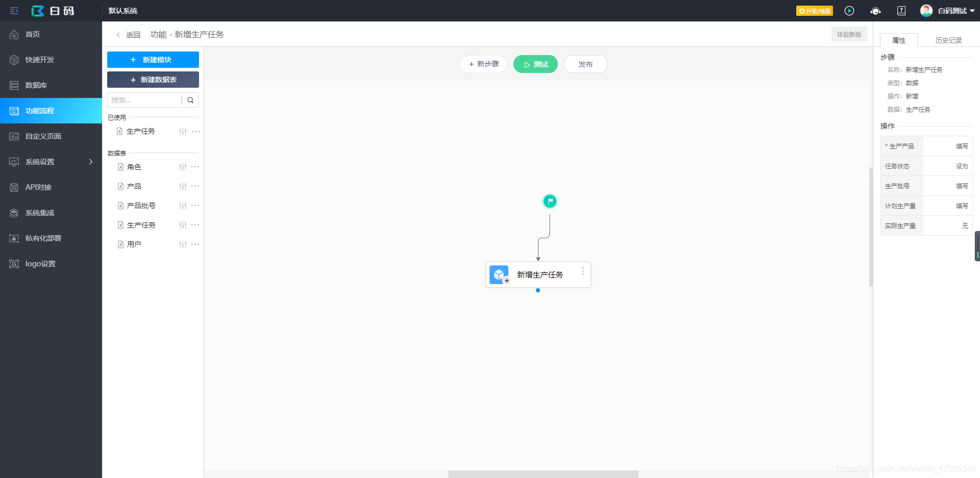Click the search magnifier icon

[x=190, y=100]
